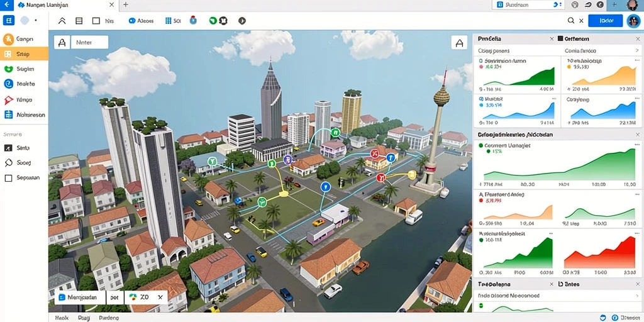The image size is (644, 322).
Task: Click the Aiooes toolbar button
Action: coord(141,21)
